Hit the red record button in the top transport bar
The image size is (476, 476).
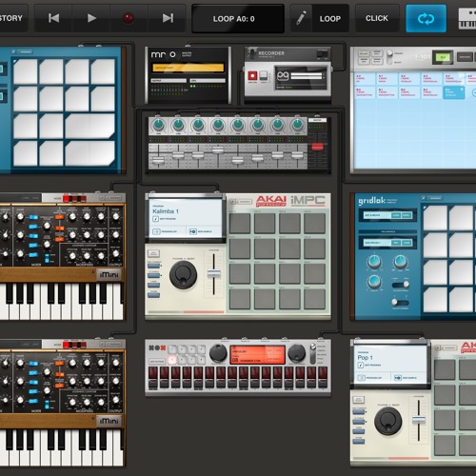click(129, 18)
